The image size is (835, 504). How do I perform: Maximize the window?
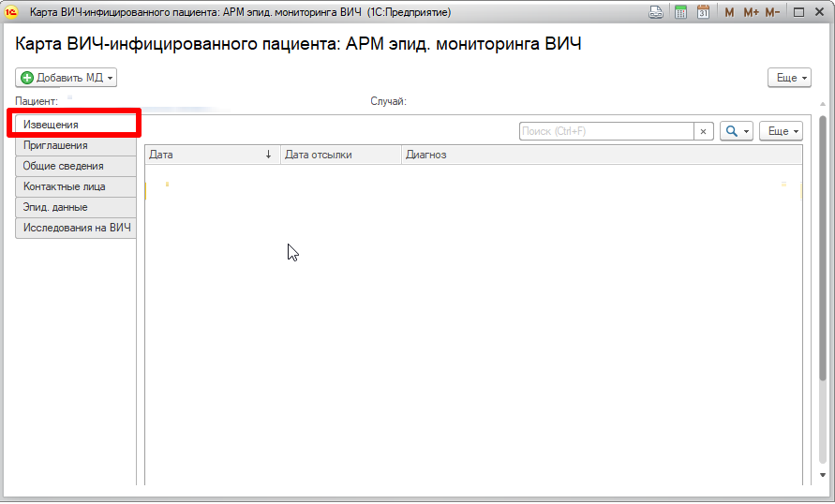(x=798, y=12)
